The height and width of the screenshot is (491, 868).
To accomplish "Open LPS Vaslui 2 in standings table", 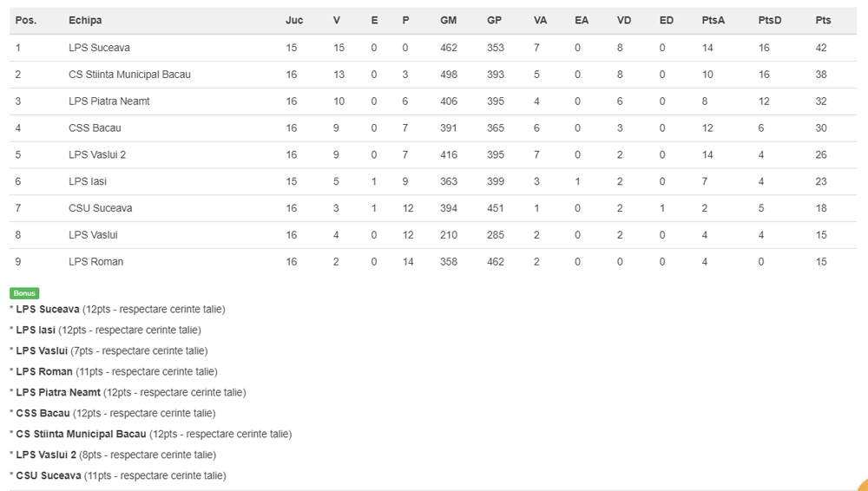I will (x=97, y=155).
